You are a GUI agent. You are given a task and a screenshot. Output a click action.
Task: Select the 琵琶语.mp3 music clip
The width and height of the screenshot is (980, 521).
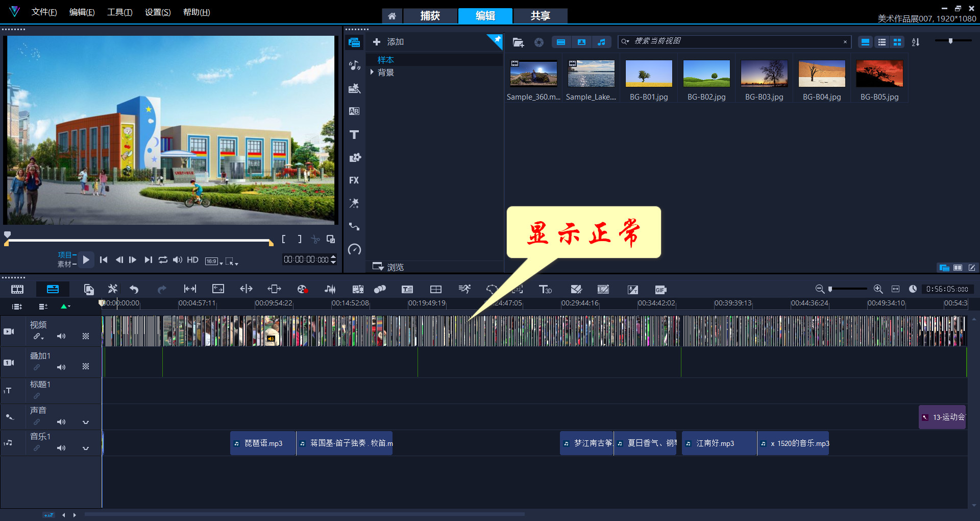[x=263, y=443]
